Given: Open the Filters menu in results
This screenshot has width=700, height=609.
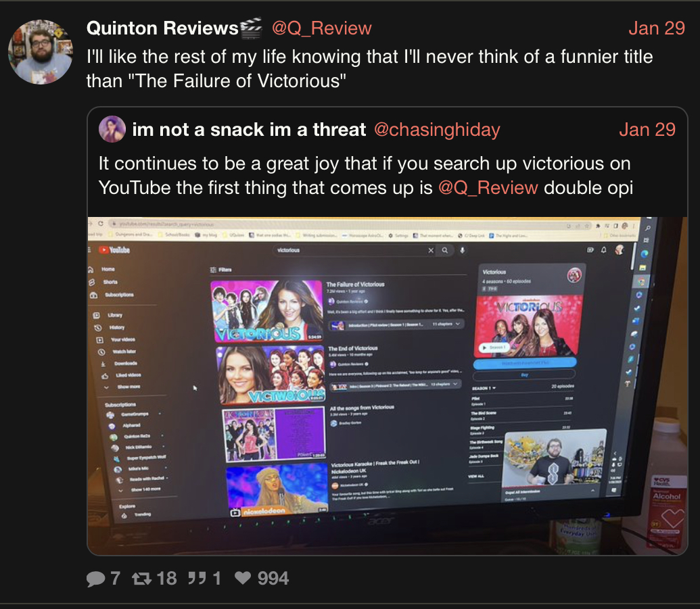Looking at the screenshot, I should (x=221, y=270).
